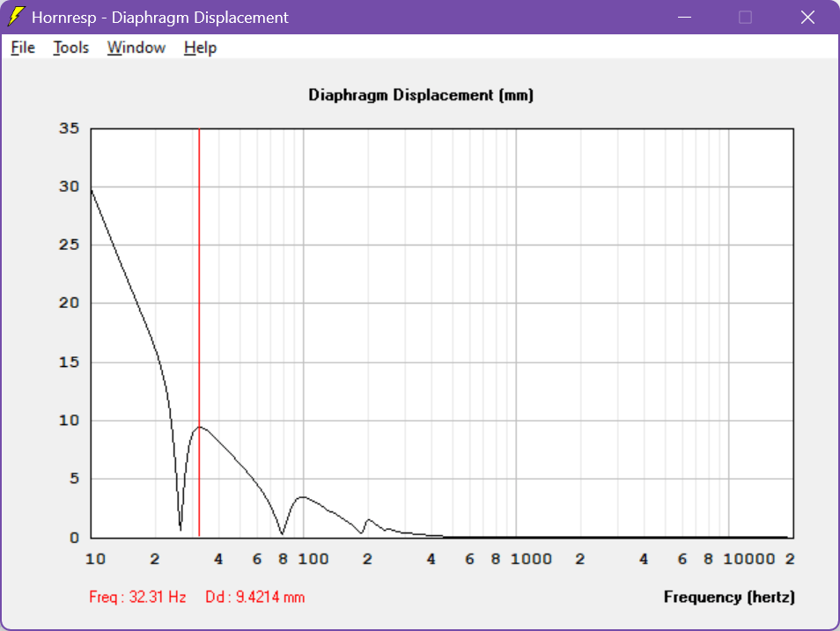Open the Tools menu
840x631 pixels.
70,48
